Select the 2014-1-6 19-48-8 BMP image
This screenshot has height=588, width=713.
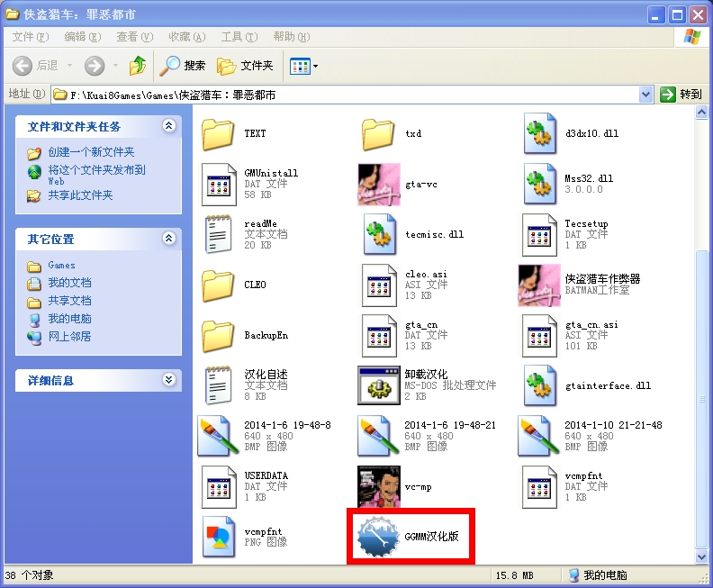point(218,436)
